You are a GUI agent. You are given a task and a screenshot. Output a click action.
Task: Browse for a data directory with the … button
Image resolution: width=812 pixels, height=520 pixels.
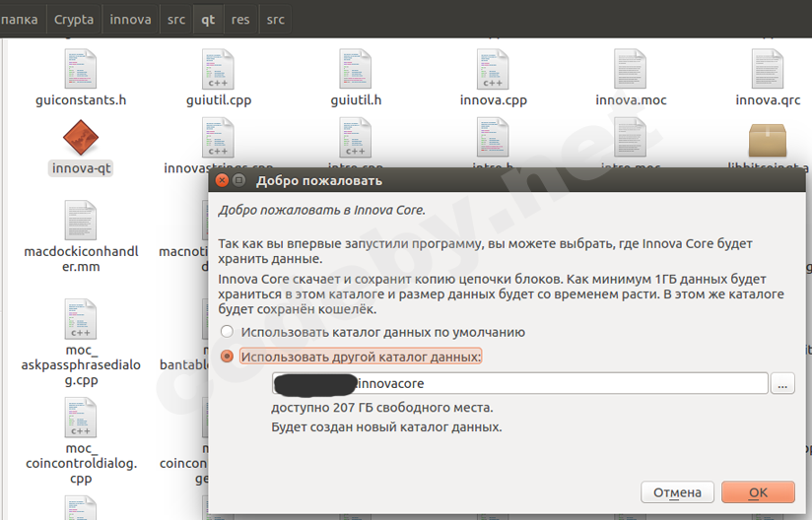click(782, 383)
